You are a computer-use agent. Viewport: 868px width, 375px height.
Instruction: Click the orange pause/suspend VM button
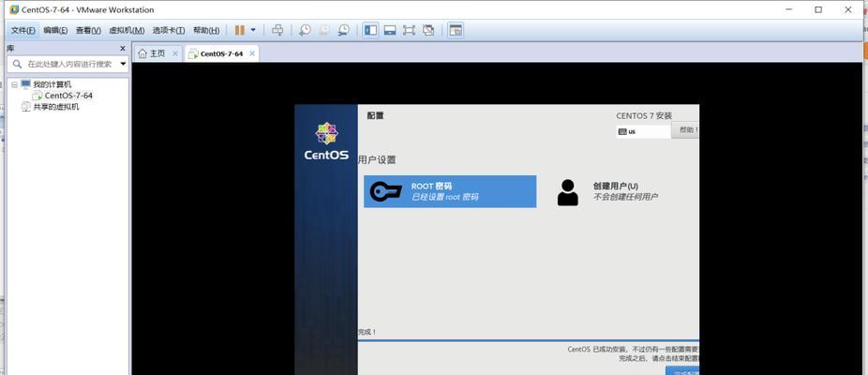tap(239, 30)
